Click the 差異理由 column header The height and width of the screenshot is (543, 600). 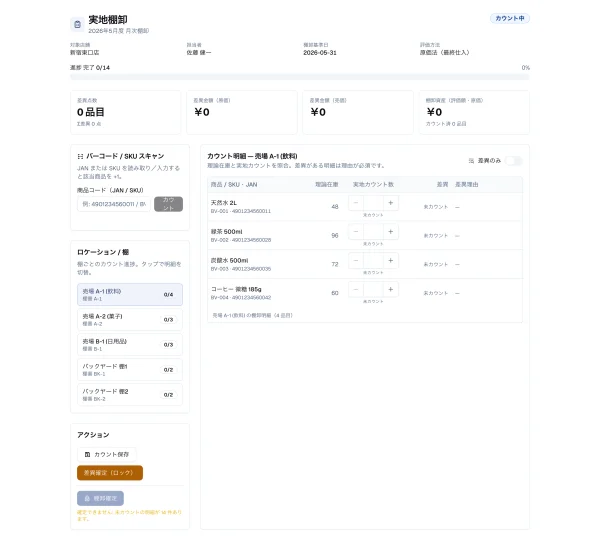click(x=466, y=184)
